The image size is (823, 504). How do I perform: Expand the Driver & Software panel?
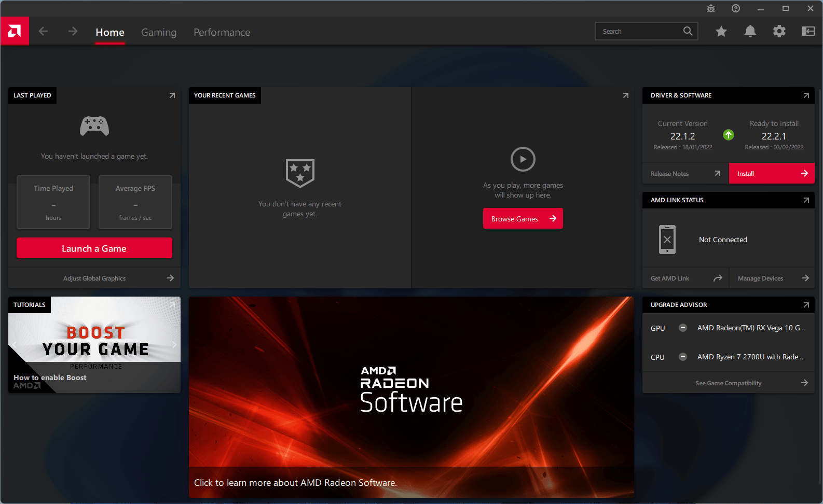(806, 95)
